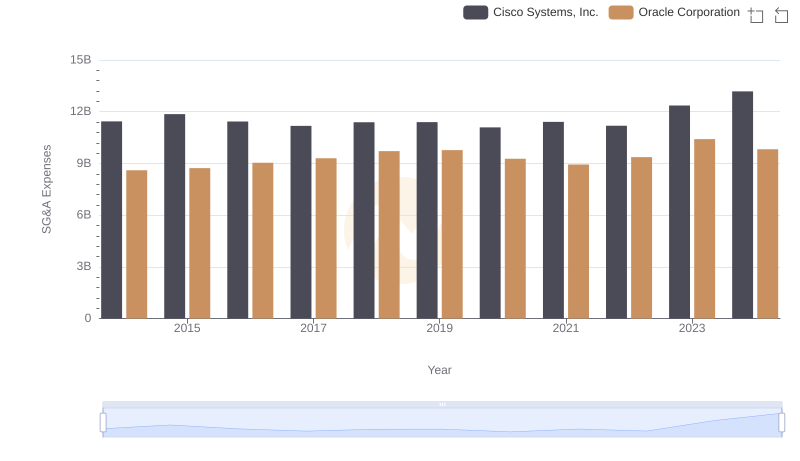Image resolution: width=800 pixels, height=461 pixels.
Task: Click the 2017 Cisco bar
Action: [301, 222]
